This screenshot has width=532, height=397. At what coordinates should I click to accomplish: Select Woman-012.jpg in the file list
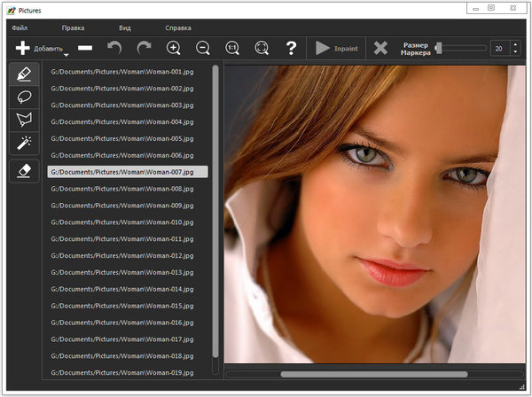[120, 255]
